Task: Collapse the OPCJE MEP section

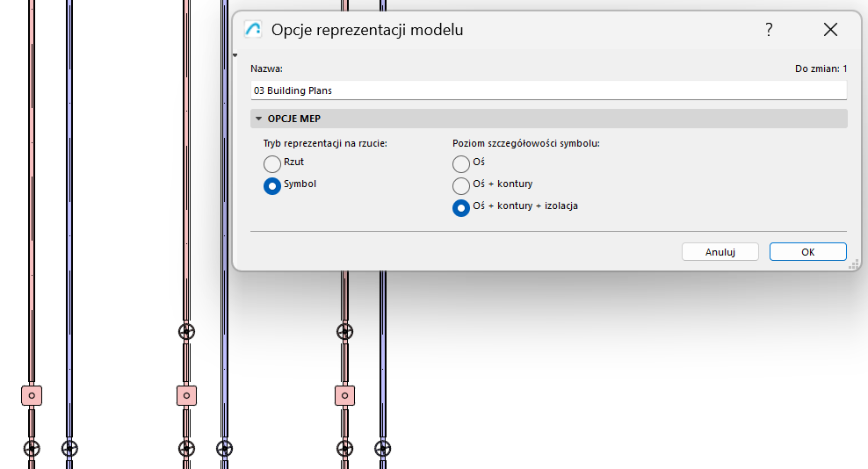Action: pos(258,119)
